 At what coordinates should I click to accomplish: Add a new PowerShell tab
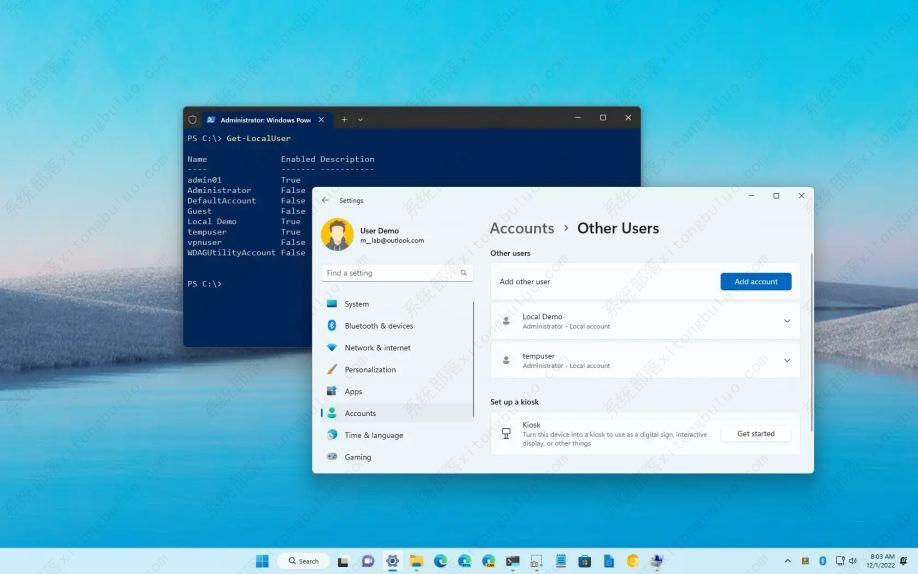click(x=344, y=119)
